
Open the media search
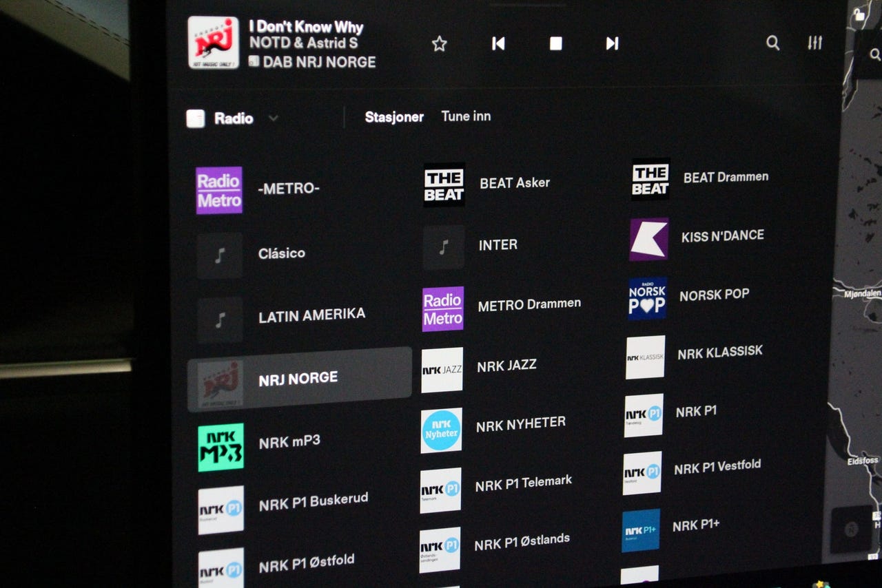tap(773, 43)
